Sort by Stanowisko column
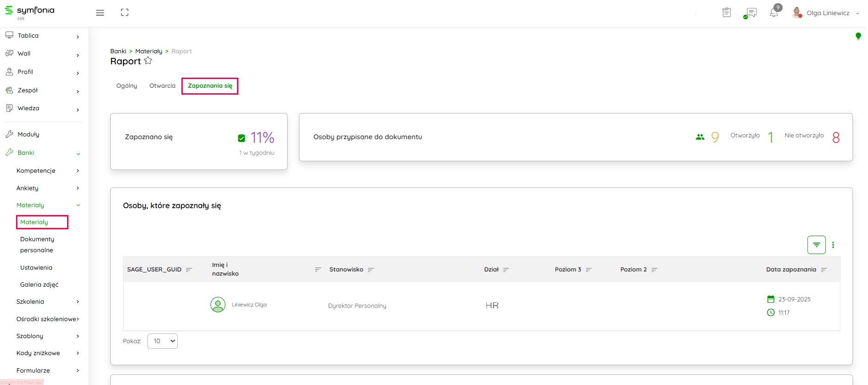 371,270
